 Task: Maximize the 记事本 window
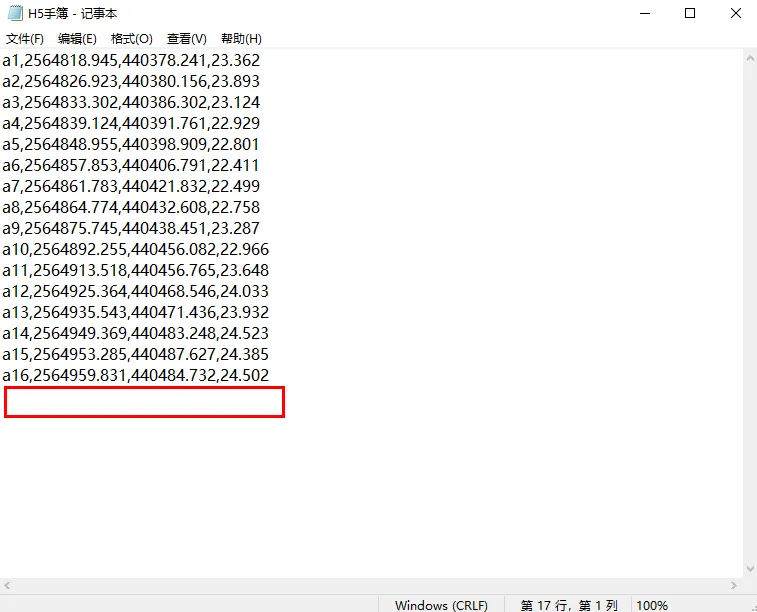[690, 13]
